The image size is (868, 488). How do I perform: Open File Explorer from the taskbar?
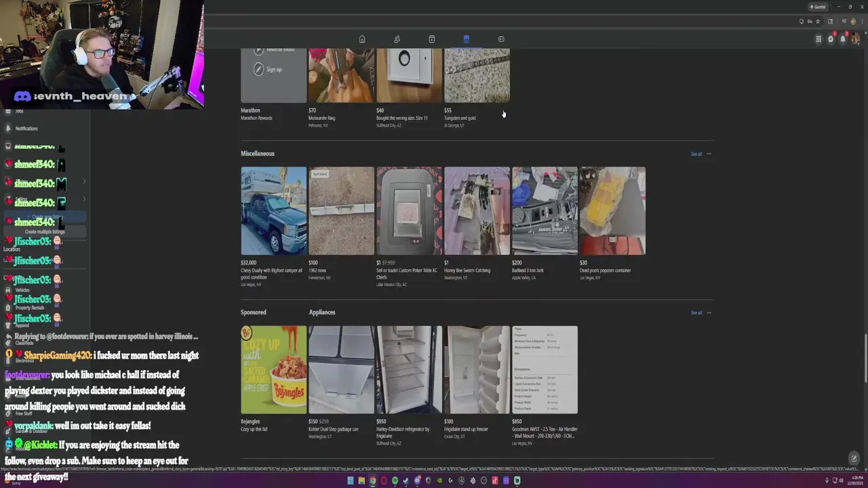[361, 481]
